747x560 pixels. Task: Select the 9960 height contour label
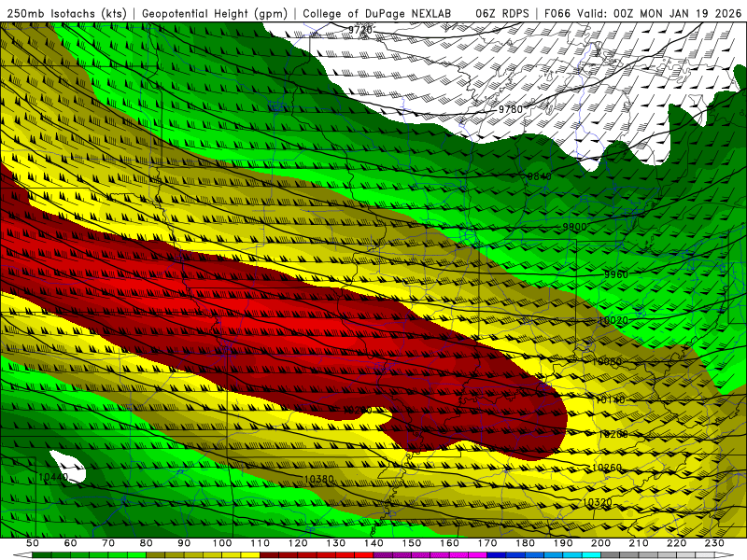[616, 274]
